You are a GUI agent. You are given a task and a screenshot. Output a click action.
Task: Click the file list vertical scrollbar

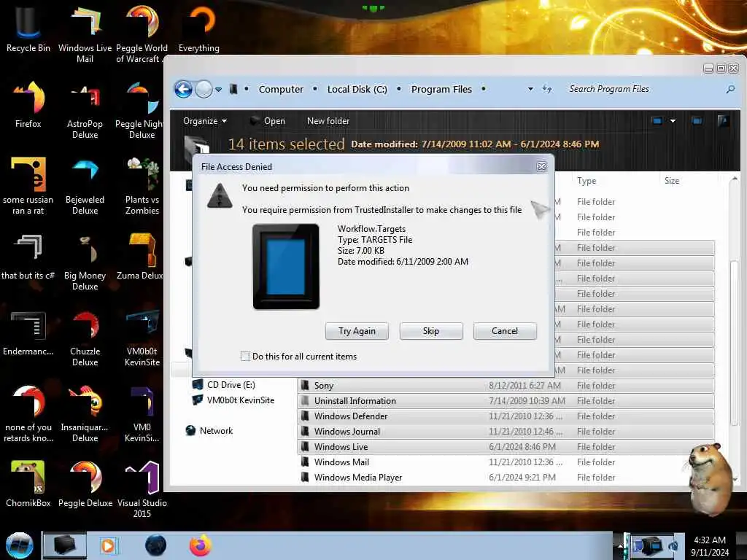(735, 343)
